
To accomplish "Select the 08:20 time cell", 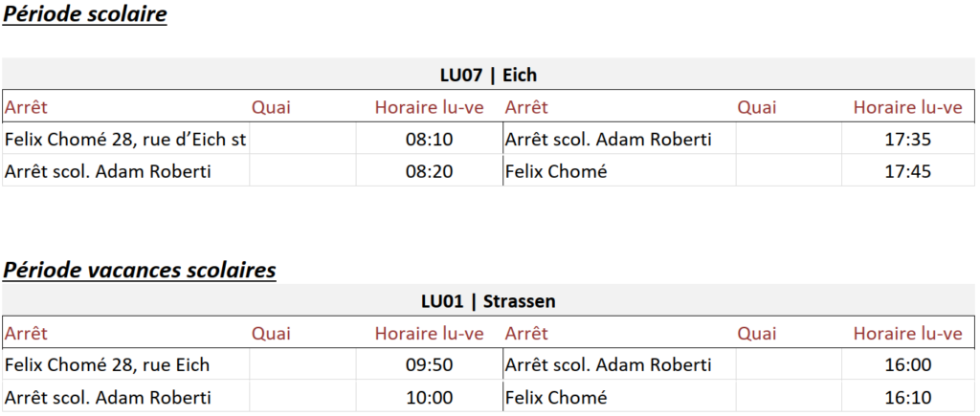I will point(429,172).
